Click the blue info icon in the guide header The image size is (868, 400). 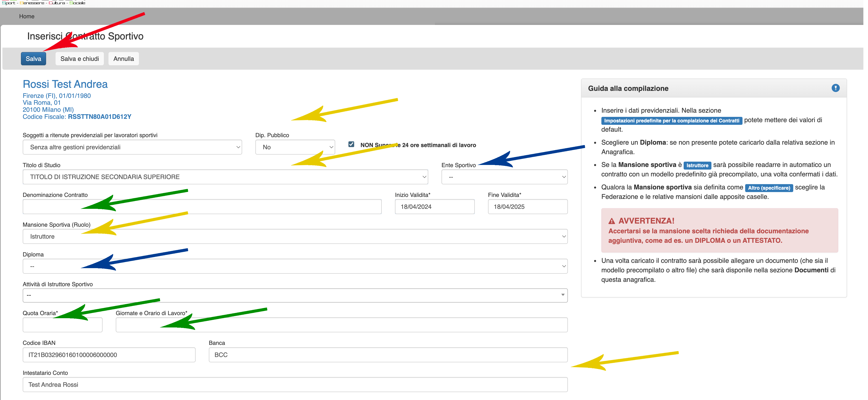pos(835,88)
